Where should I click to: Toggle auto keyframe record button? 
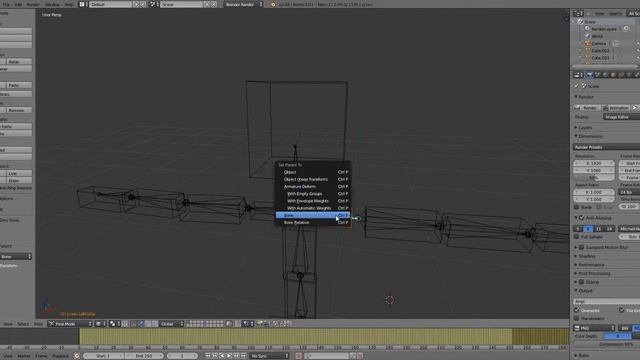coord(298,356)
